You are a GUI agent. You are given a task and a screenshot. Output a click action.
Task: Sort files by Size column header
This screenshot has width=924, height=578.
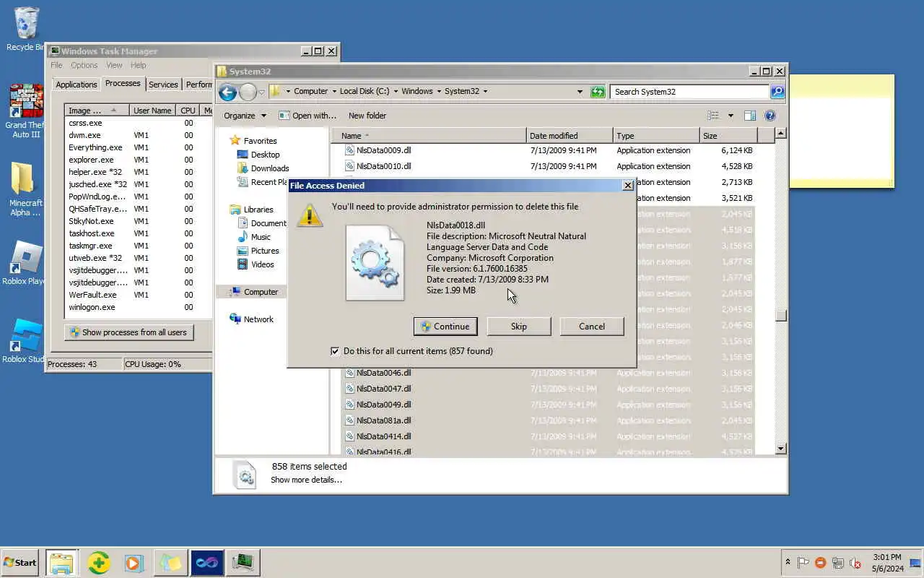click(x=728, y=136)
